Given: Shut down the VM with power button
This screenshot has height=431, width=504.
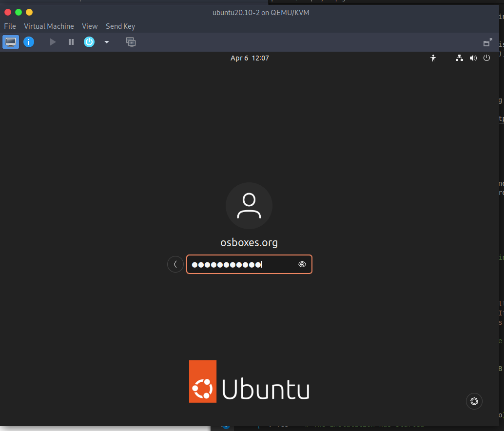Looking at the screenshot, I should (x=89, y=42).
